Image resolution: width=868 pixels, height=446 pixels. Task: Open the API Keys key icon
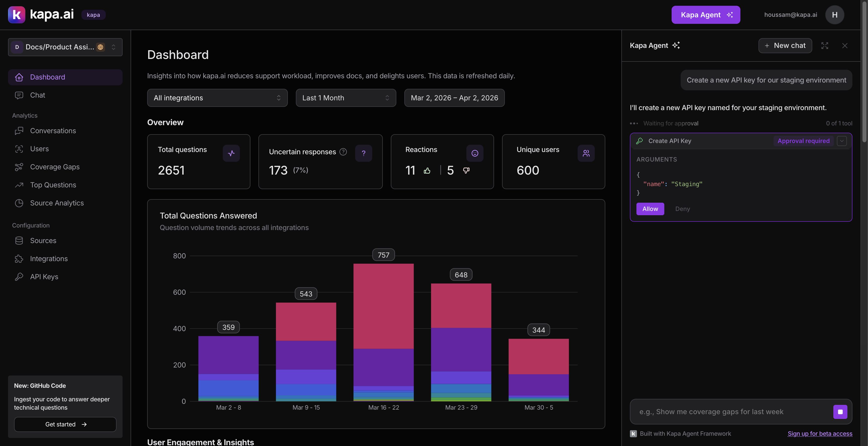19,276
